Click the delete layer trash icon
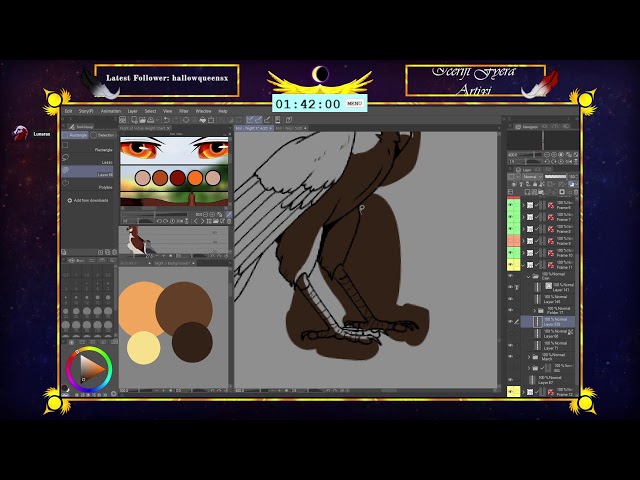This screenshot has height=480, width=640. 576,192
